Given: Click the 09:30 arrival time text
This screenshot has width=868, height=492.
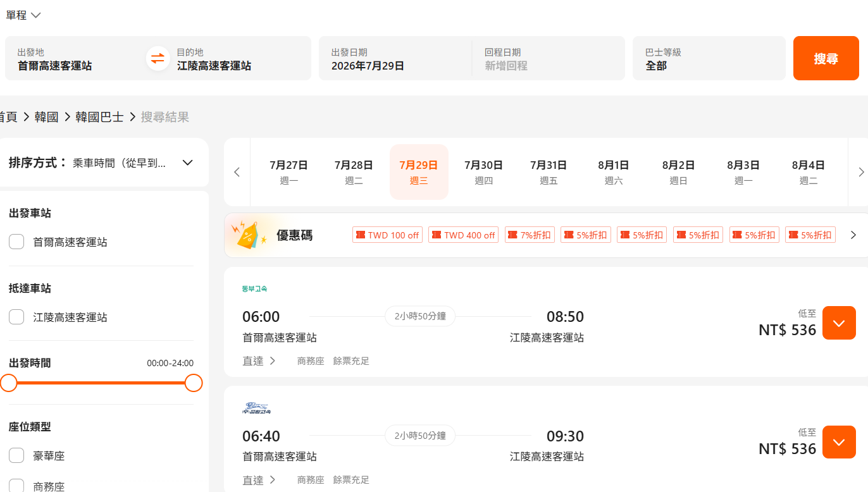Looking at the screenshot, I should 565,436.
